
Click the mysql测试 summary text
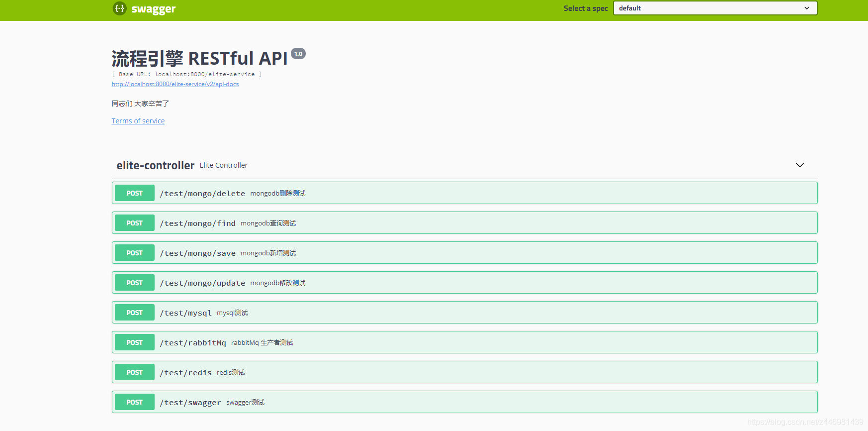(232, 313)
